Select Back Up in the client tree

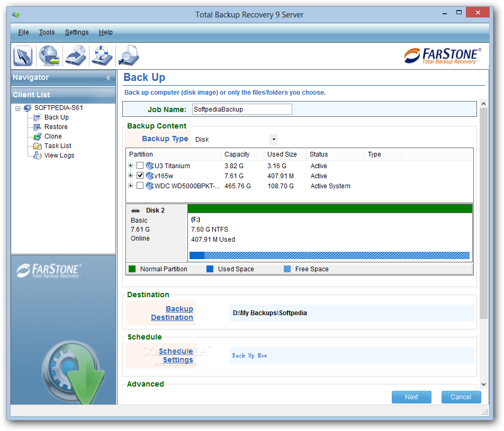57,117
